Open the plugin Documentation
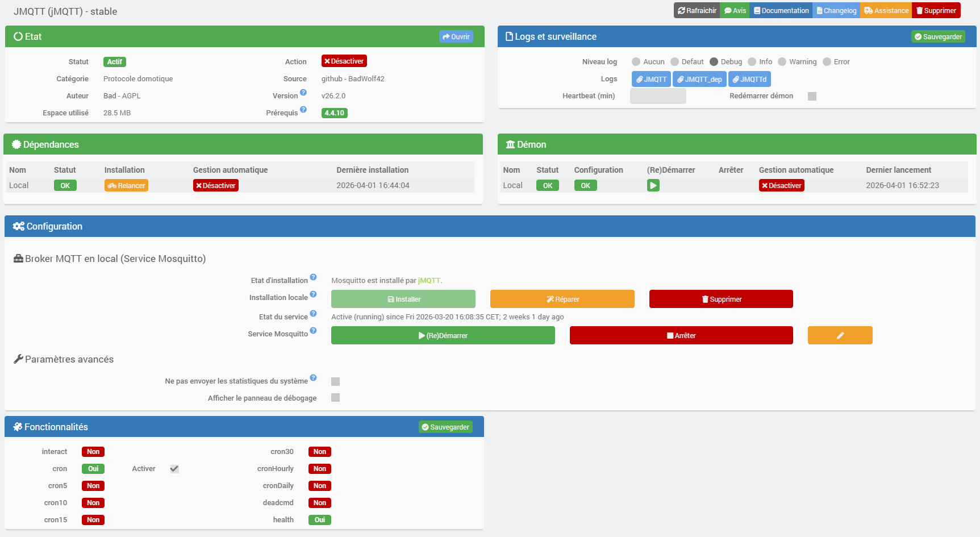Viewport: 980px width, 537px height. point(781,10)
